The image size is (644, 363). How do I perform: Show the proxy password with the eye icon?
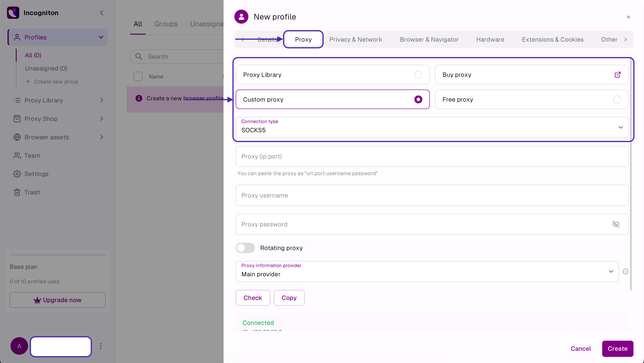616,224
